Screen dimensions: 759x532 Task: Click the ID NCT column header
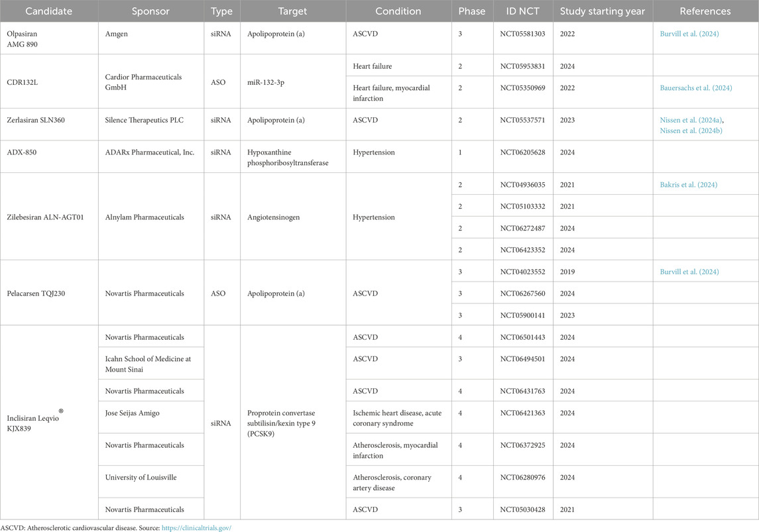pyautogui.click(x=523, y=11)
